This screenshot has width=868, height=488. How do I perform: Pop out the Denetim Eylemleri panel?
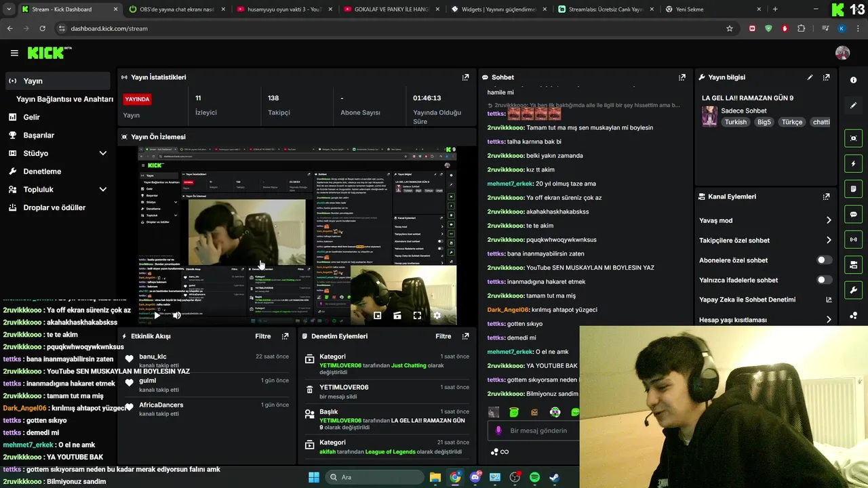[465, 336]
